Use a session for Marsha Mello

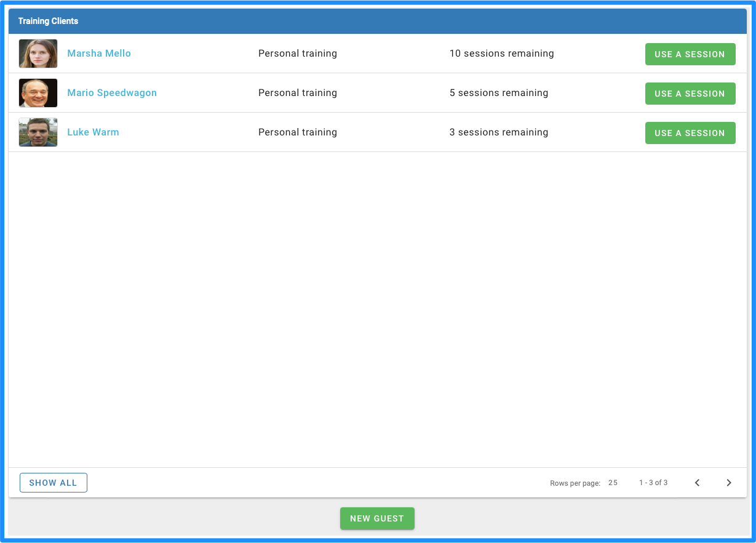click(690, 54)
